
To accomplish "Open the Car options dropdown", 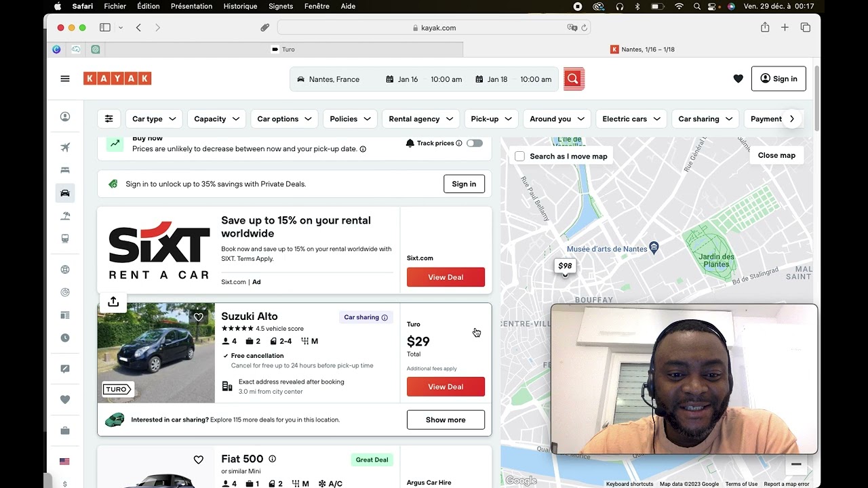I will coord(284,119).
